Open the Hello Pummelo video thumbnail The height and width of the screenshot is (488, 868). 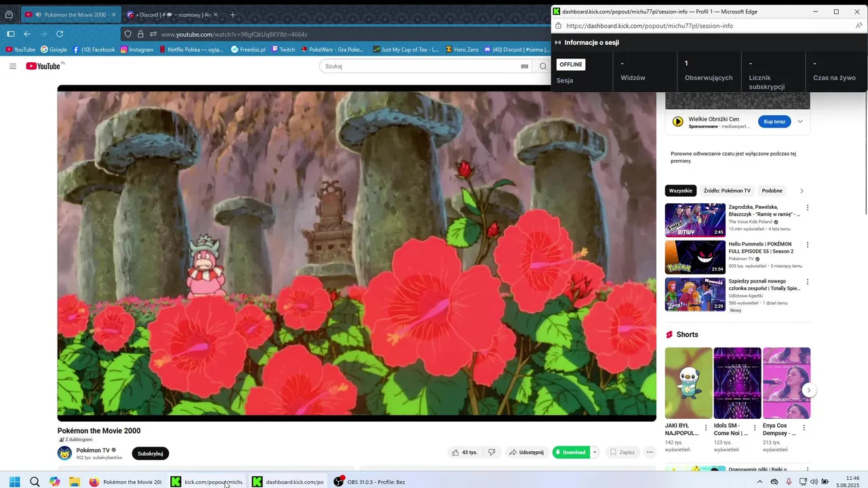(x=695, y=257)
